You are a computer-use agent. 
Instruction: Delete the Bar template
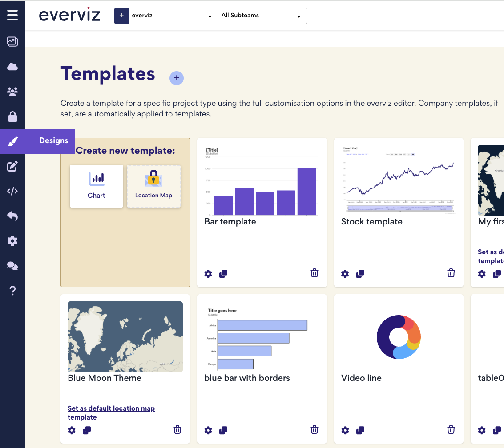pos(314,273)
